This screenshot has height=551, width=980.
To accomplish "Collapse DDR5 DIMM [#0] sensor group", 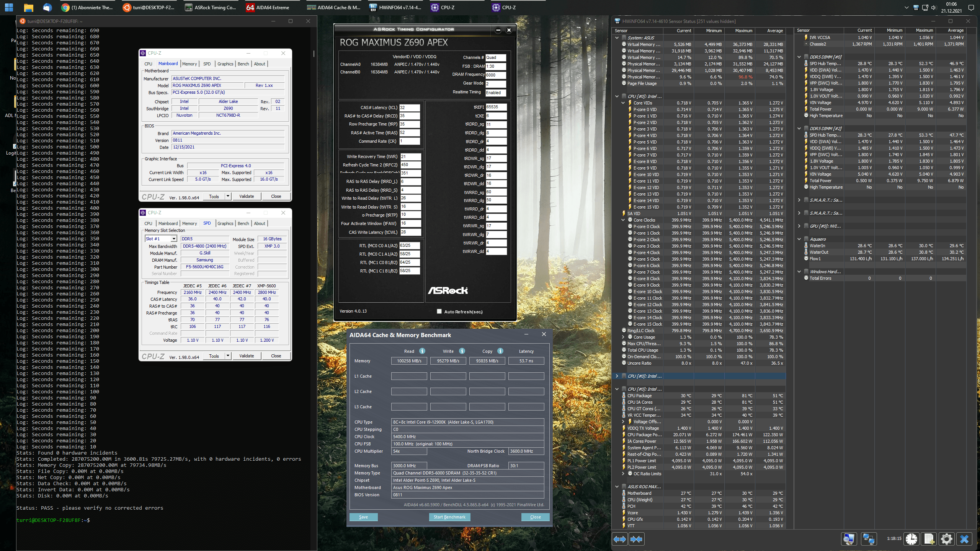I will point(799,57).
